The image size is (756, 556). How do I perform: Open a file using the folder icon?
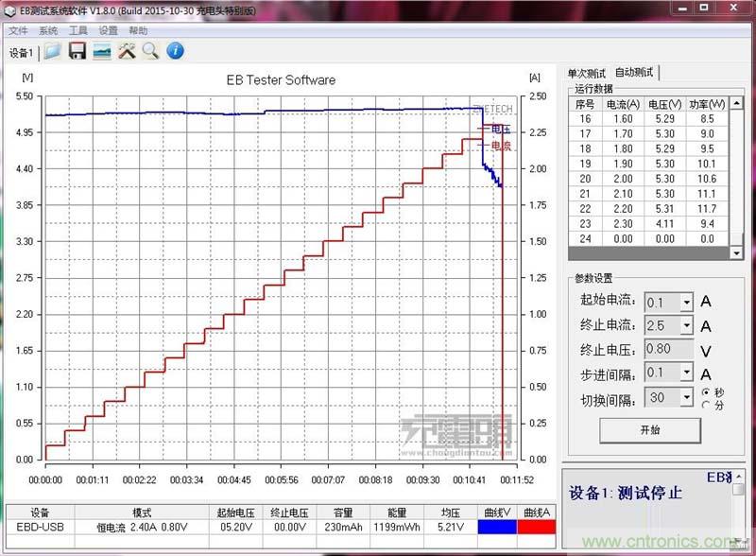[x=53, y=51]
